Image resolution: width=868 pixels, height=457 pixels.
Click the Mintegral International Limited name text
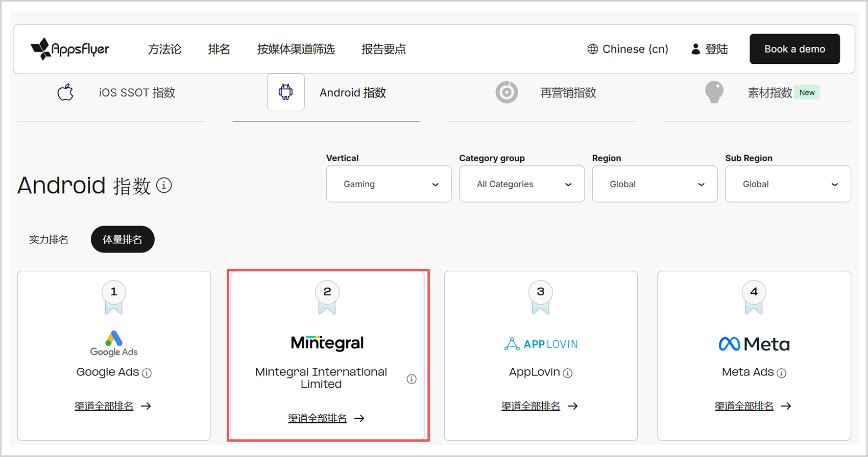coord(321,378)
